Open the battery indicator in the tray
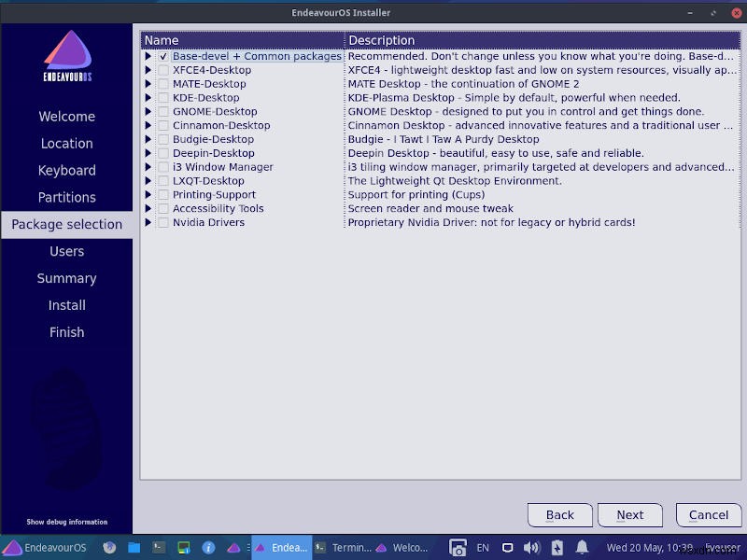The height and width of the screenshot is (560, 747). click(557, 549)
